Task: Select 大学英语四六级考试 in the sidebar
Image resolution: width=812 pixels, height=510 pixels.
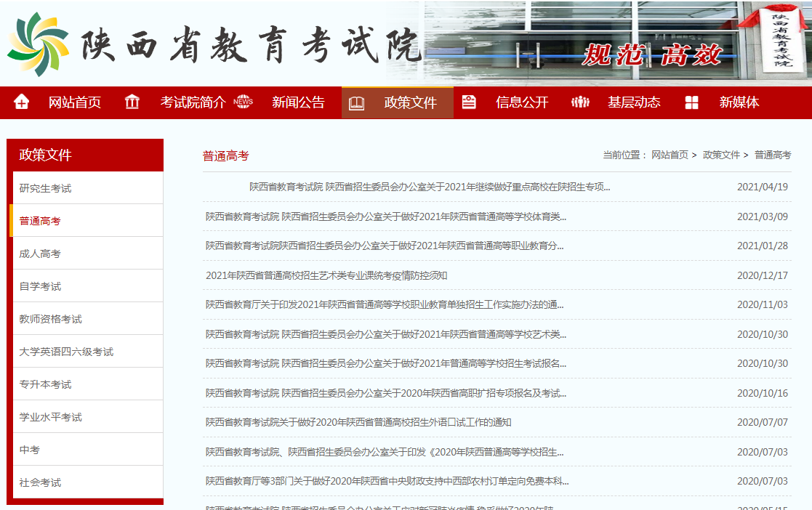Action: (x=87, y=352)
